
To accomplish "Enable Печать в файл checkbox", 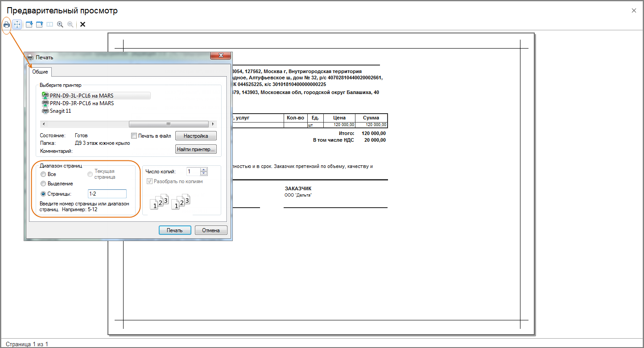I will tap(134, 135).
